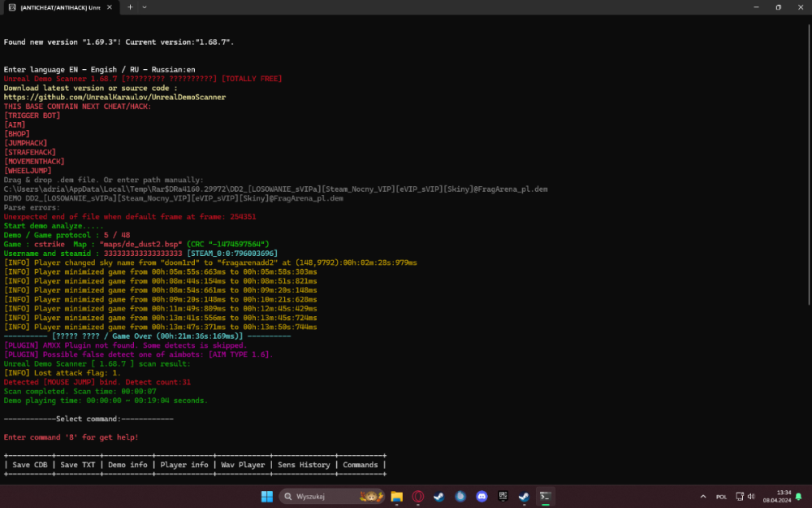812x508 pixels.
Task: Launch File Explorer from the taskbar
Action: pos(397,497)
